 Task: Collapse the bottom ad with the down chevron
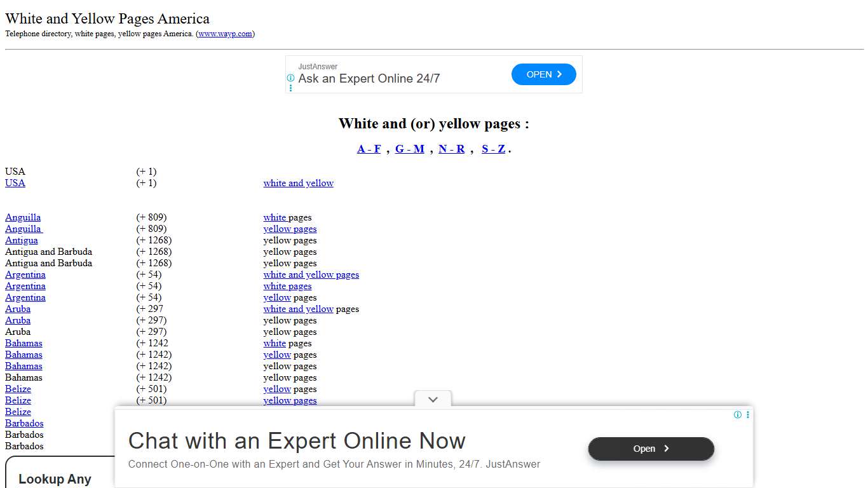point(433,400)
